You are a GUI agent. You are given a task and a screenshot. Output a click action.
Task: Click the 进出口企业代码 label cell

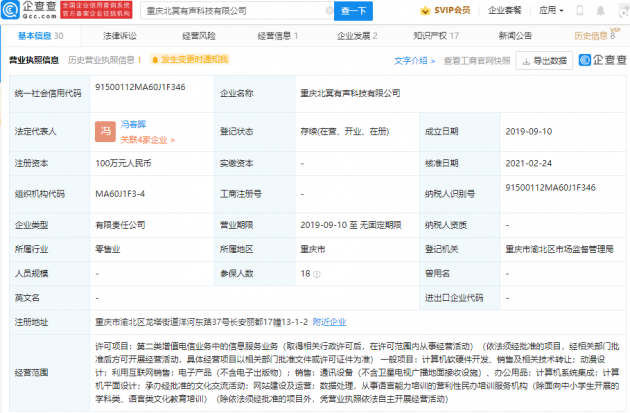(460, 298)
